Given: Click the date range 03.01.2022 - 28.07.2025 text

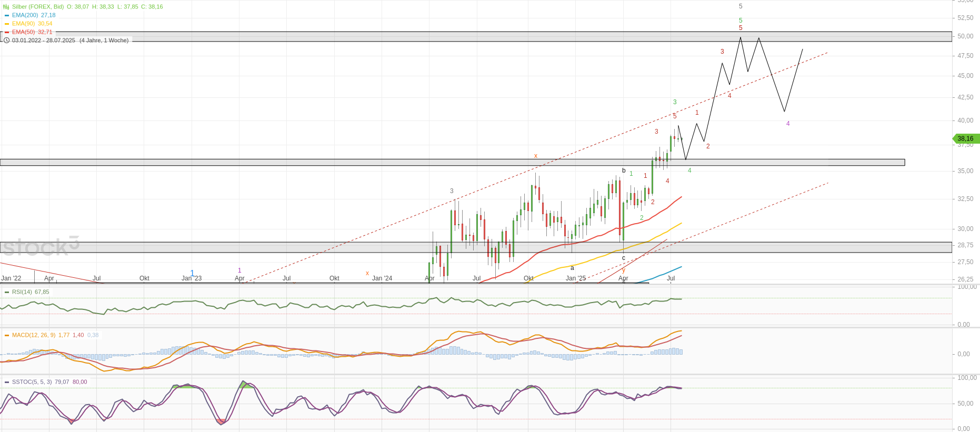Looking at the screenshot, I should click(x=44, y=41).
